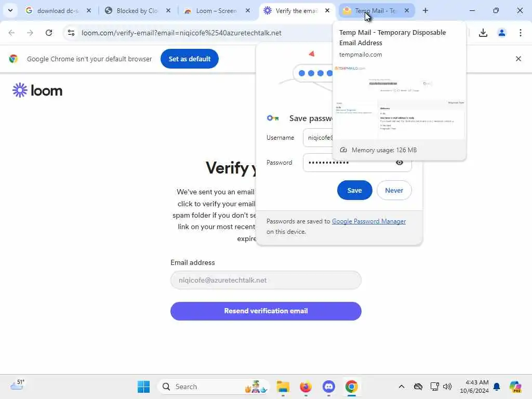Expand hidden system tray icons
Image resolution: width=532 pixels, height=399 pixels.
click(402, 387)
